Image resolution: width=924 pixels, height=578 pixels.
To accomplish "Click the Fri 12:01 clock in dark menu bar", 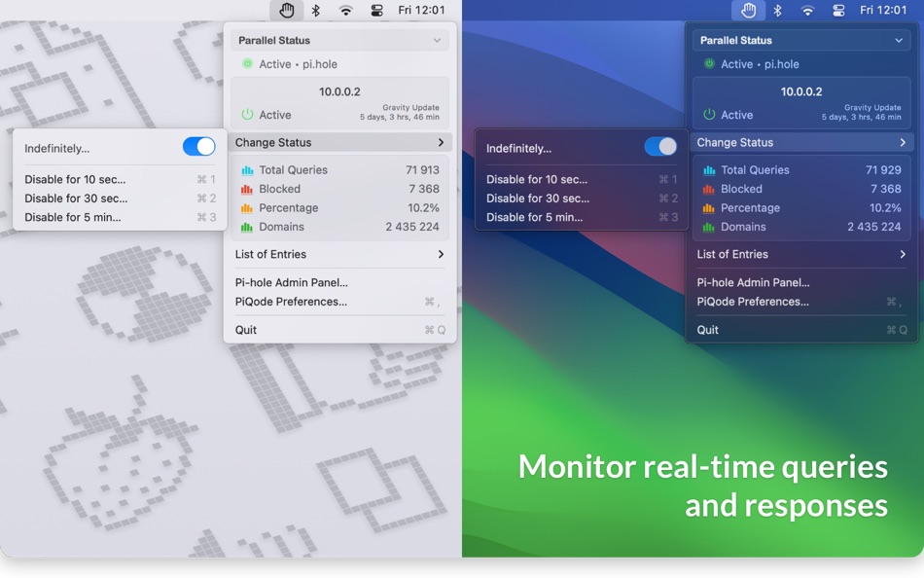I will pyautogui.click(x=883, y=10).
